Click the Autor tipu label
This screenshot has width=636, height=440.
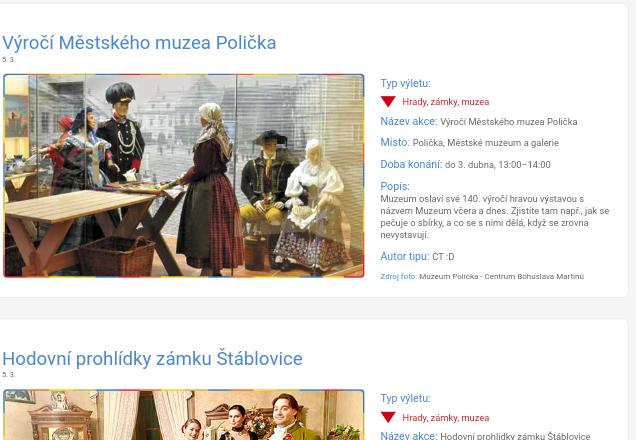coord(405,256)
